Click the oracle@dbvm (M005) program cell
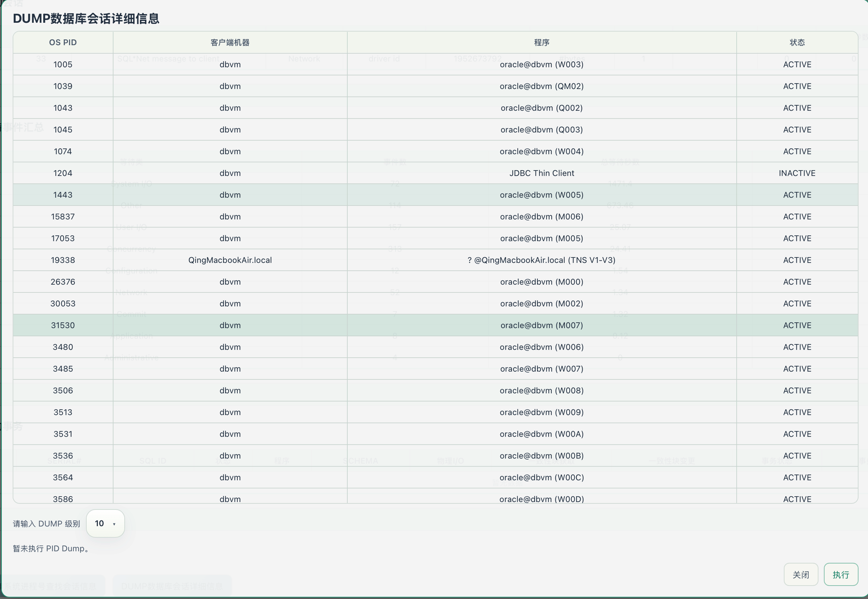This screenshot has height=599, width=868. [542, 238]
